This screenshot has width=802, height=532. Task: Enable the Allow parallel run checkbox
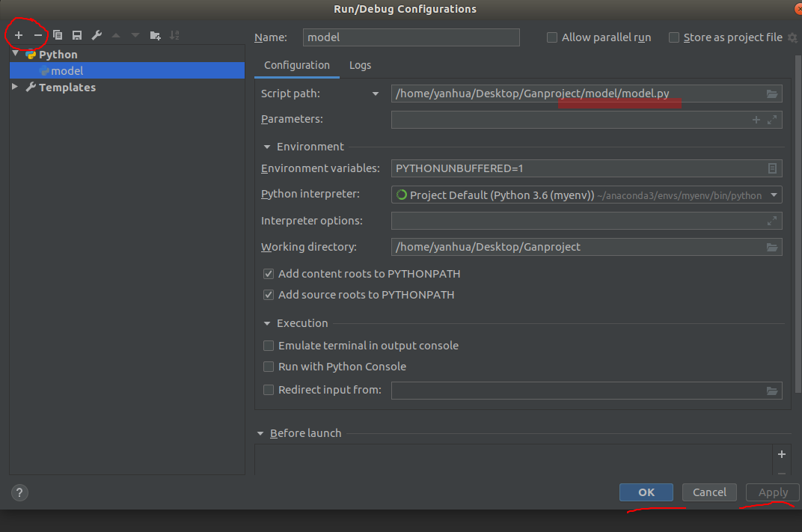click(552, 37)
